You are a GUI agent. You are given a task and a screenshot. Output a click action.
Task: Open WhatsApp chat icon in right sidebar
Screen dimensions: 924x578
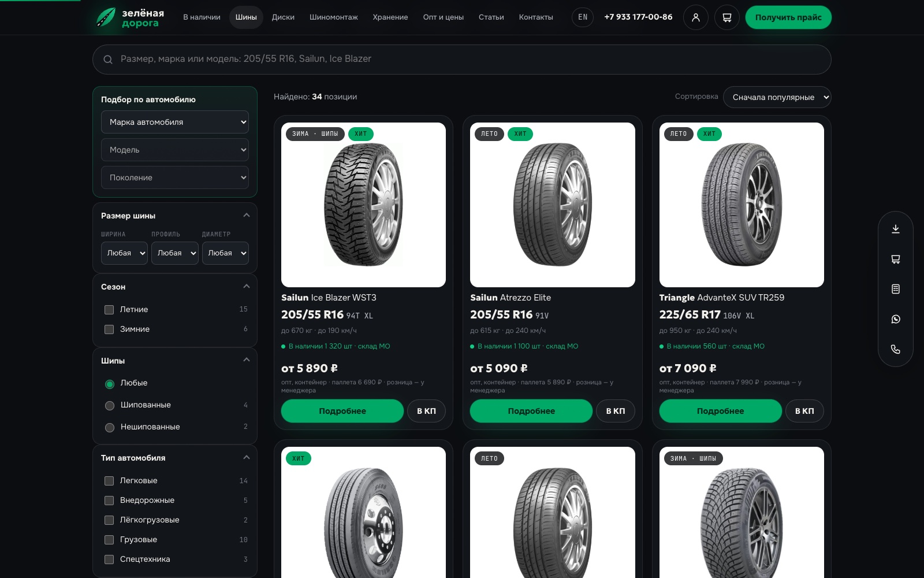(896, 319)
